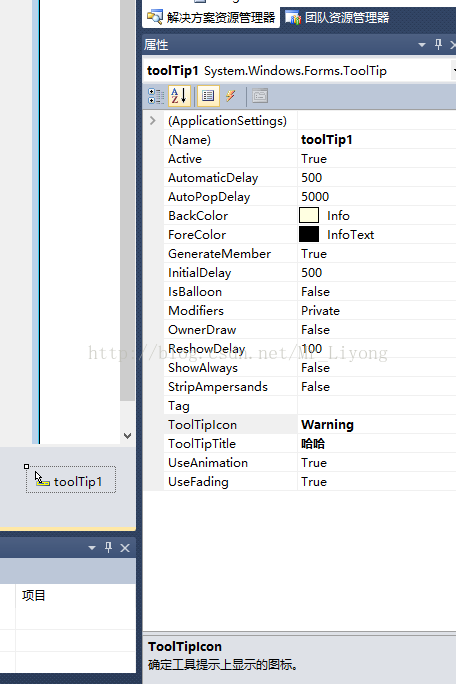456x684 pixels.
Task: Select the UseAnimation value True
Action: [x=377, y=462]
